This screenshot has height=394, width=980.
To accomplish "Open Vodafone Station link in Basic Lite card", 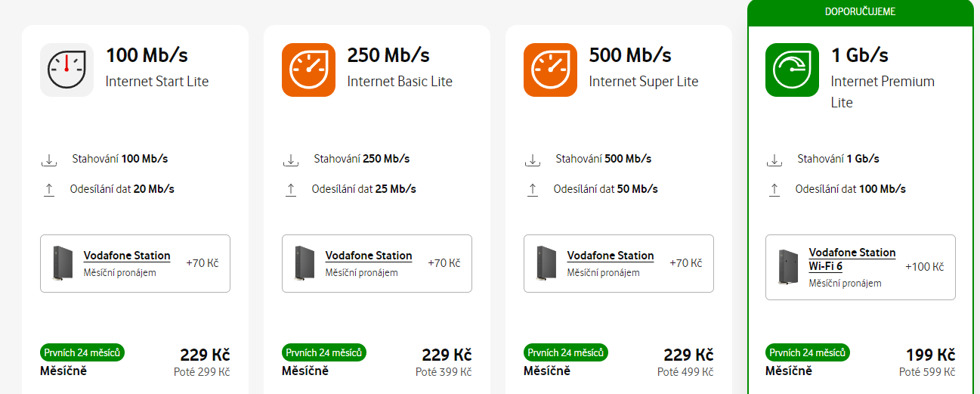I will [x=369, y=256].
